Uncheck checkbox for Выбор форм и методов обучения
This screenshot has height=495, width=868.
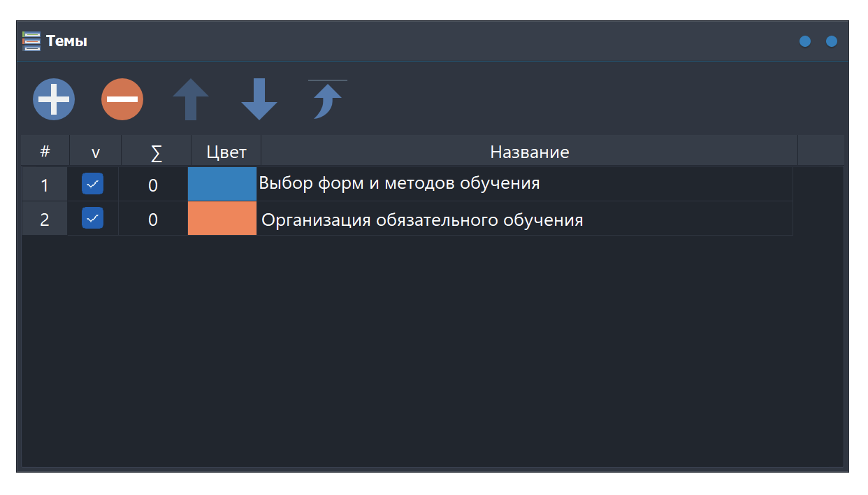tap(92, 184)
